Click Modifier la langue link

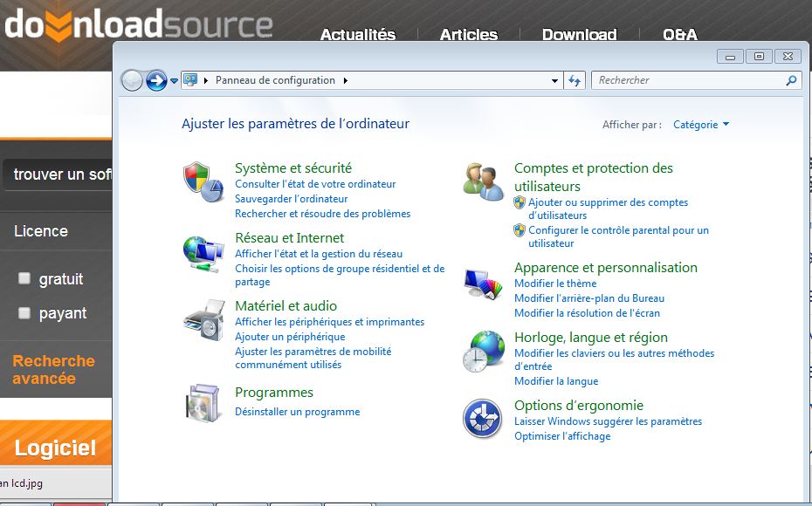point(556,381)
